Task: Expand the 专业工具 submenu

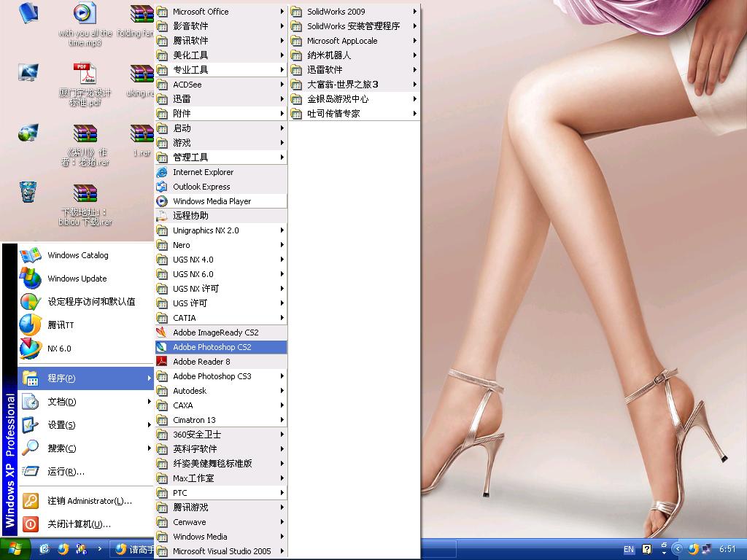Action: pyautogui.click(x=221, y=70)
